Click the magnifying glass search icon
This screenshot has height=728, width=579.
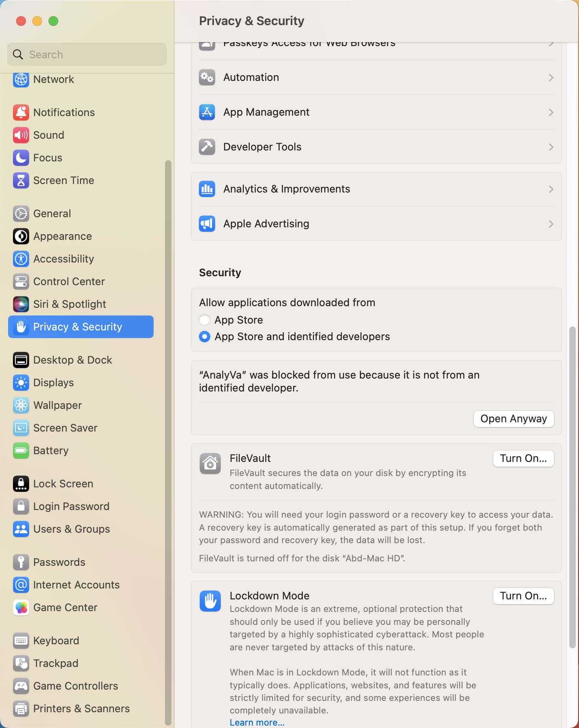[x=18, y=54]
